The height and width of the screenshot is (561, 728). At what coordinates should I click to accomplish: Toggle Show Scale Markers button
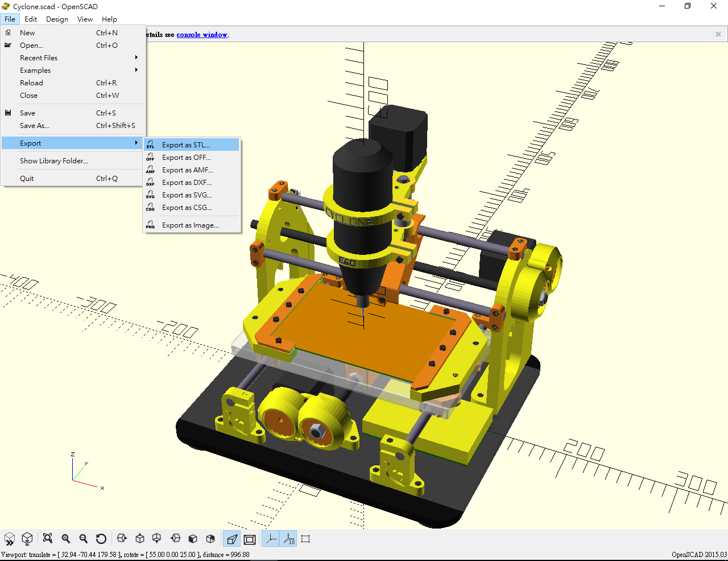[288, 539]
